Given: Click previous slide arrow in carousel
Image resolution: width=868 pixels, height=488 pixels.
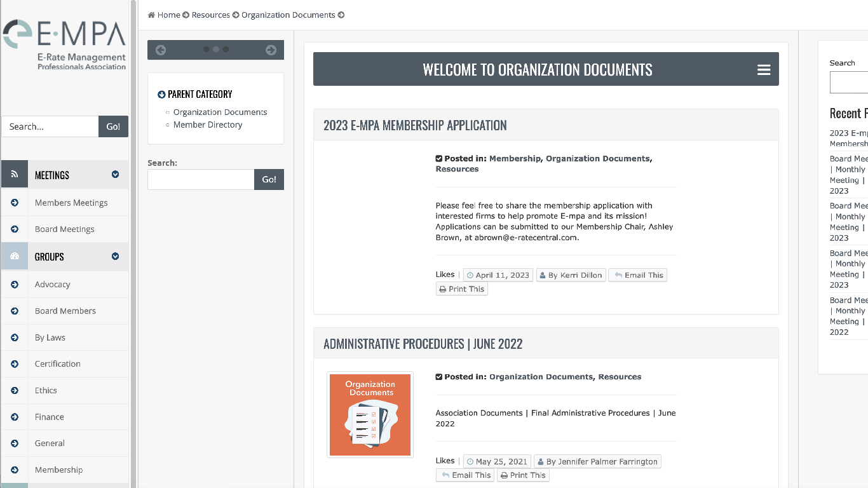Looking at the screenshot, I should click(161, 50).
